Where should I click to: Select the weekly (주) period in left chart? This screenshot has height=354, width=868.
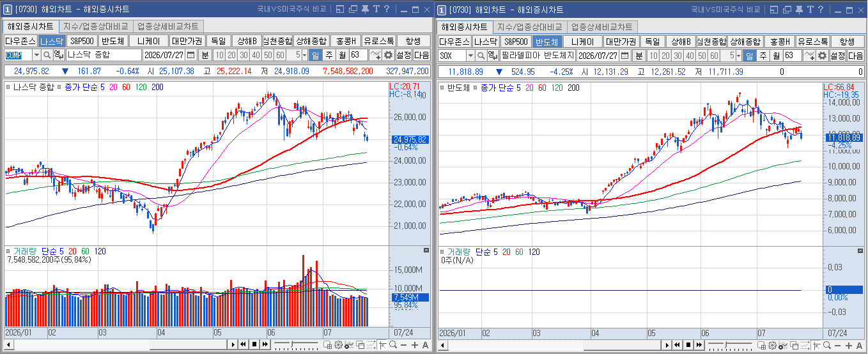[x=329, y=55]
